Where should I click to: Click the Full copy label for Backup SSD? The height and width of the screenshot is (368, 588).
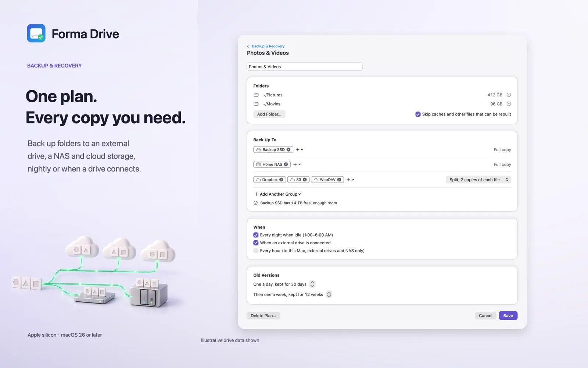click(x=502, y=150)
